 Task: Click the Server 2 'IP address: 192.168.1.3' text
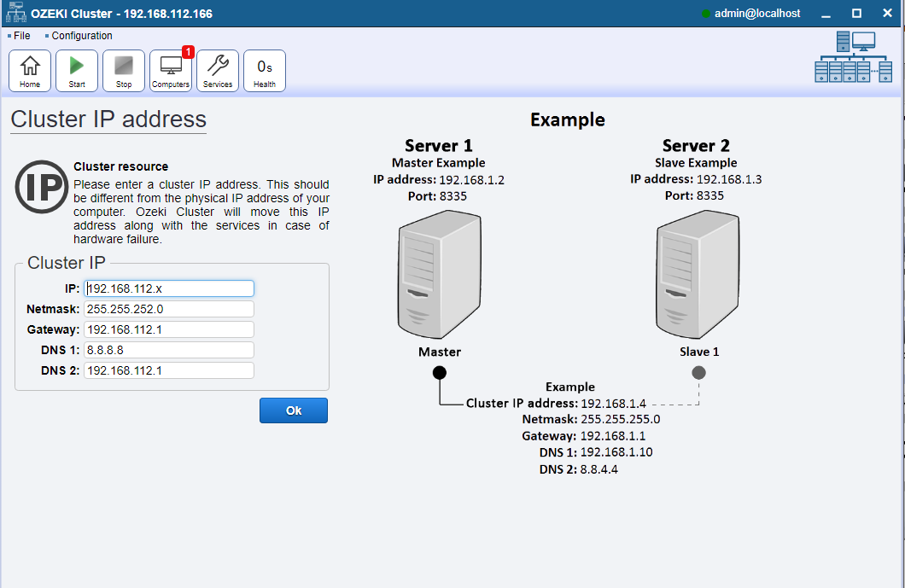click(x=696, y=179)
